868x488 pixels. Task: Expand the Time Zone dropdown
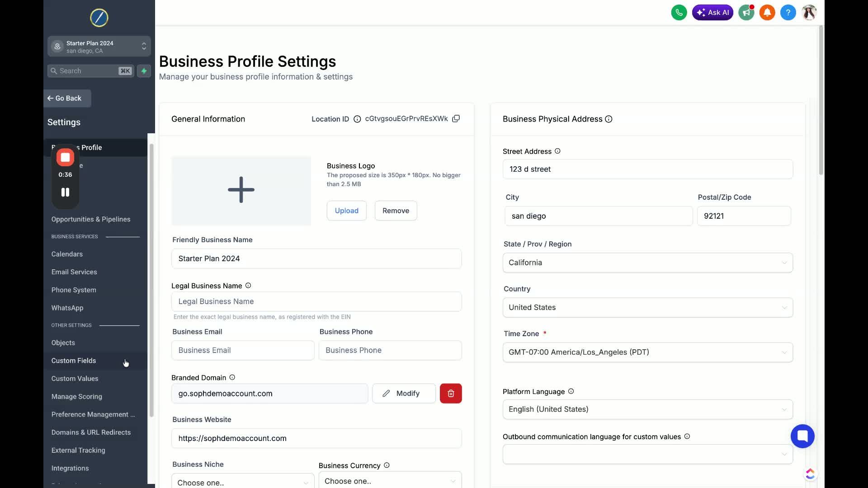[647, 352]
